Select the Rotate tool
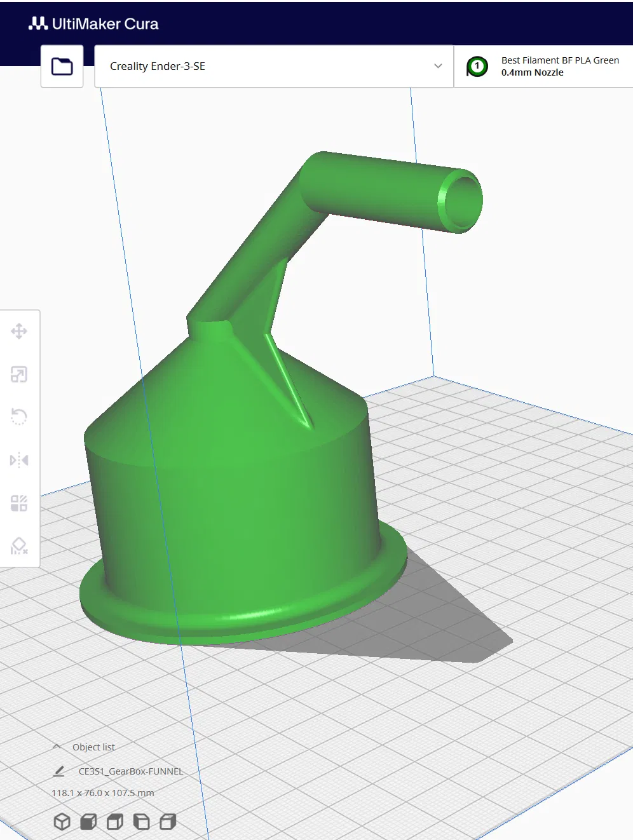 [19, 417]
